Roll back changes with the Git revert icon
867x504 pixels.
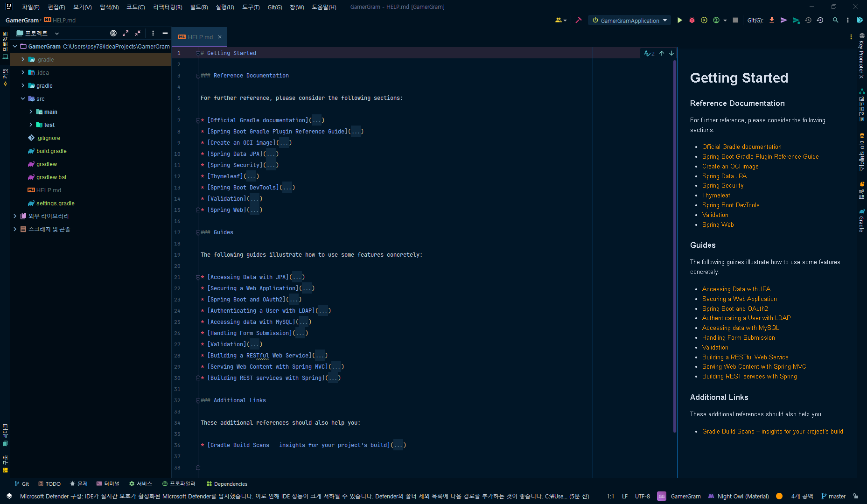(x=820, y=20)
